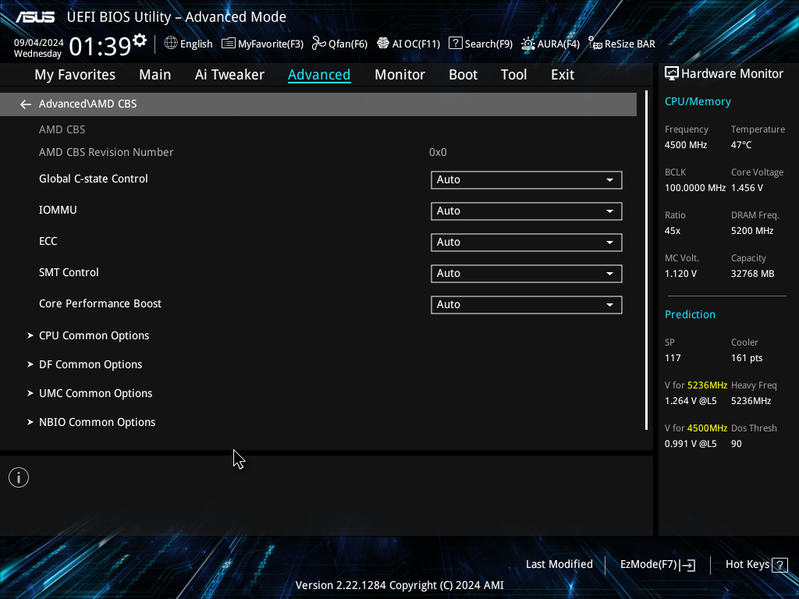The width and height of the screenshot is (799, 599).
Task: Click Last Modified button
Action: pyautogui.click(x=559, y=564)
